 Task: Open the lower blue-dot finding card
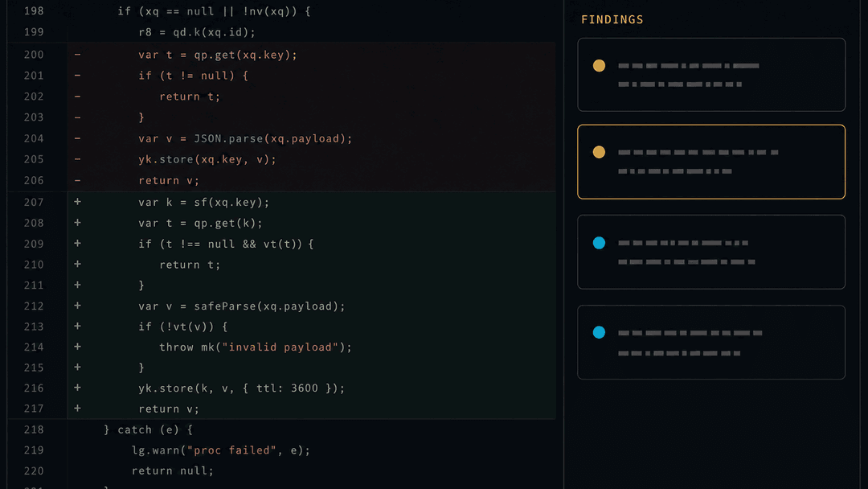[x=711, y=343]
